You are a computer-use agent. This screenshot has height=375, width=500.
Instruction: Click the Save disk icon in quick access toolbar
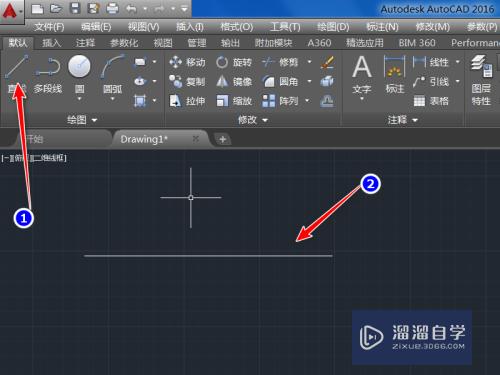75,9
